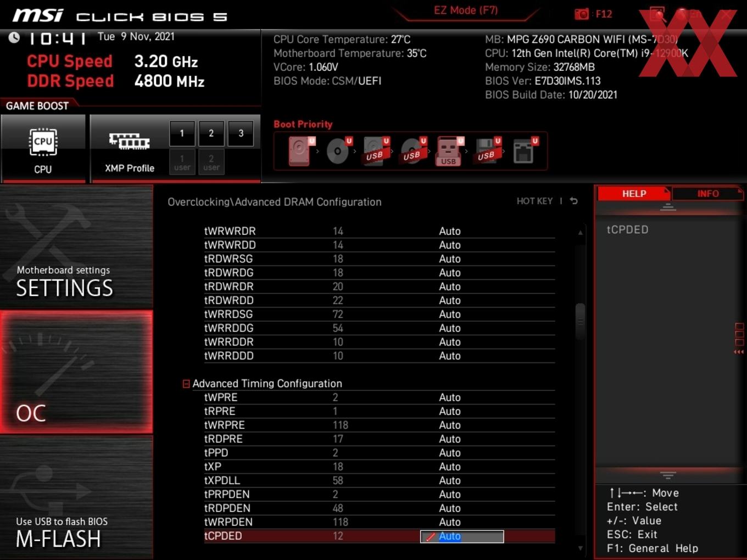
Task: Select the tRPRE timing row
Action: pos(379,411)
